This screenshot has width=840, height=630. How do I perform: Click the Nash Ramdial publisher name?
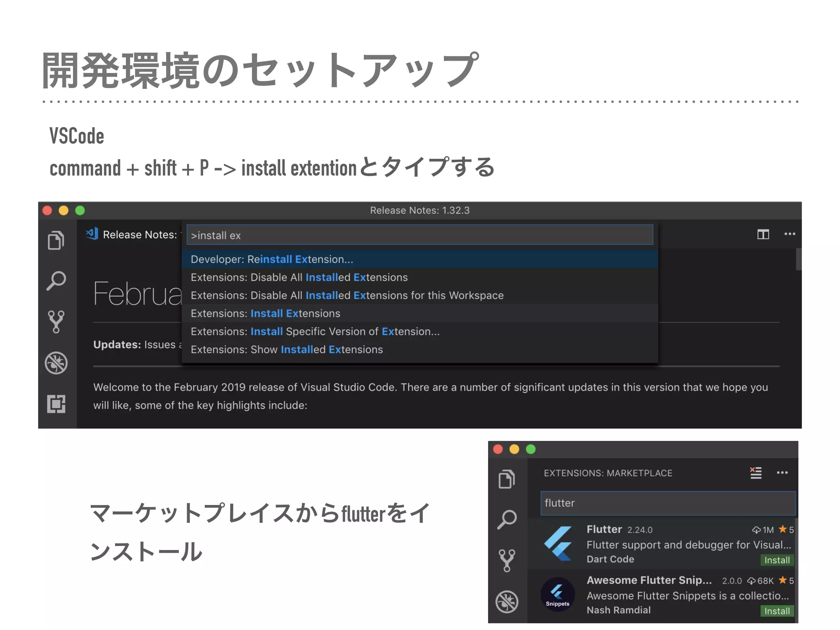coord(619,610)
